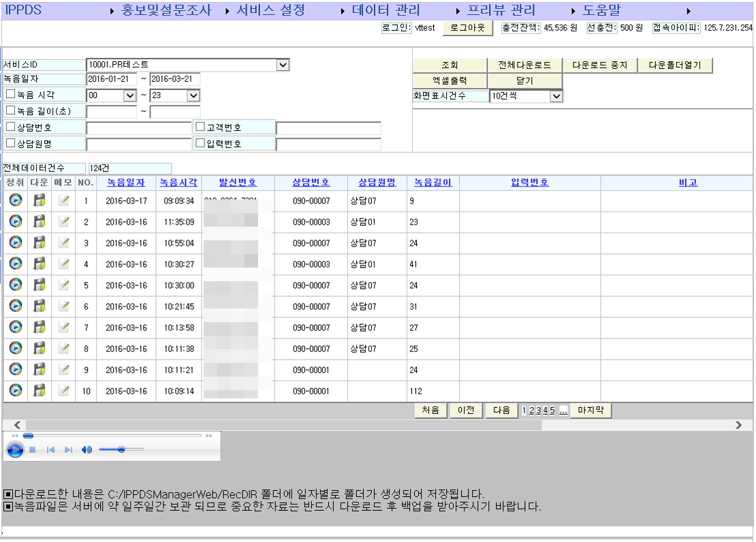Download the row 7 recording file
This screenshot has height=542, width=756.
(39, 327)
